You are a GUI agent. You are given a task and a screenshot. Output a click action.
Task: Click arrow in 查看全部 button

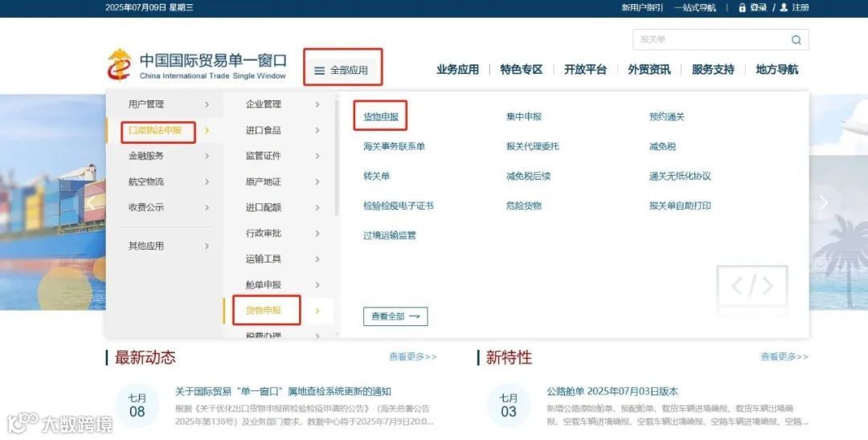(x=415, y=316)
